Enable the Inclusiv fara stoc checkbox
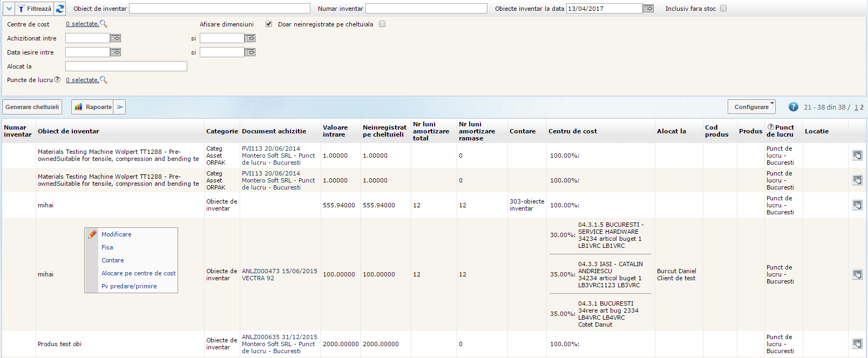 click(723, 9)
